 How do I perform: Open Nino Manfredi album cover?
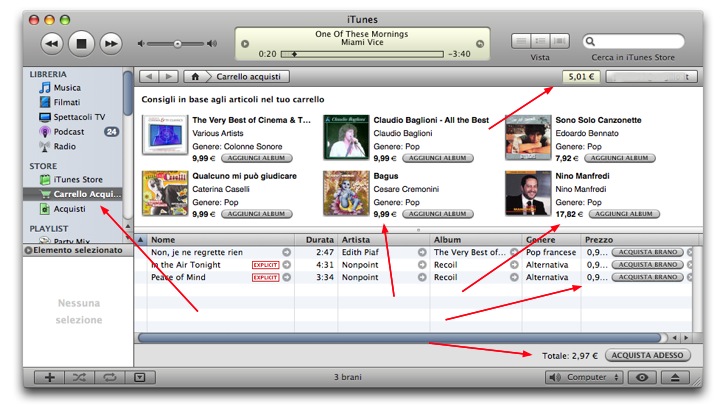click(x=528, y=193)
